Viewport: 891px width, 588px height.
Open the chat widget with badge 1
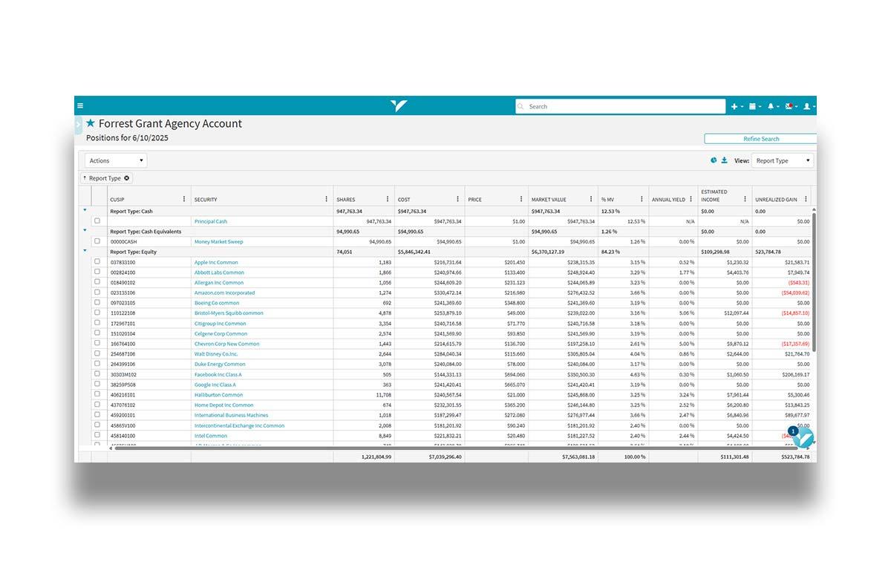pyautogui.click(x=803, y=438)
